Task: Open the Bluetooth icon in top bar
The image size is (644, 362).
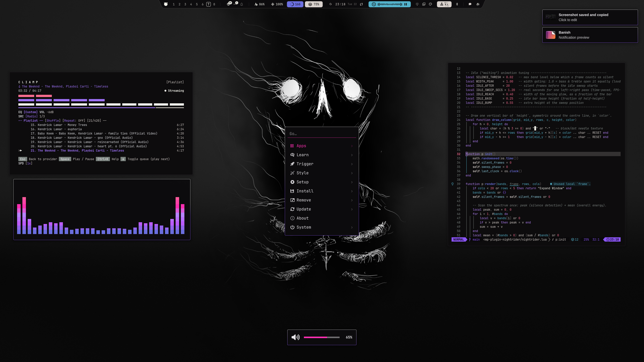Action: [x=457, y=4]
